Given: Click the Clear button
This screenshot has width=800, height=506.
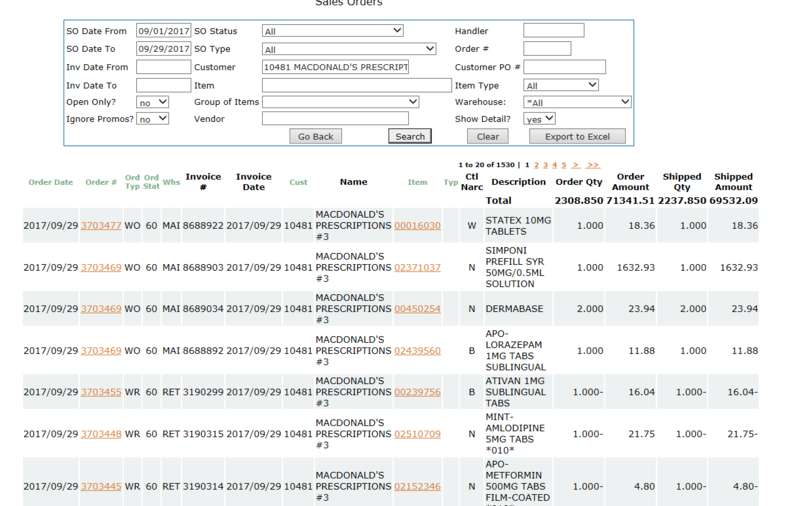Looking at the screenshot, I should coord(488,137).
